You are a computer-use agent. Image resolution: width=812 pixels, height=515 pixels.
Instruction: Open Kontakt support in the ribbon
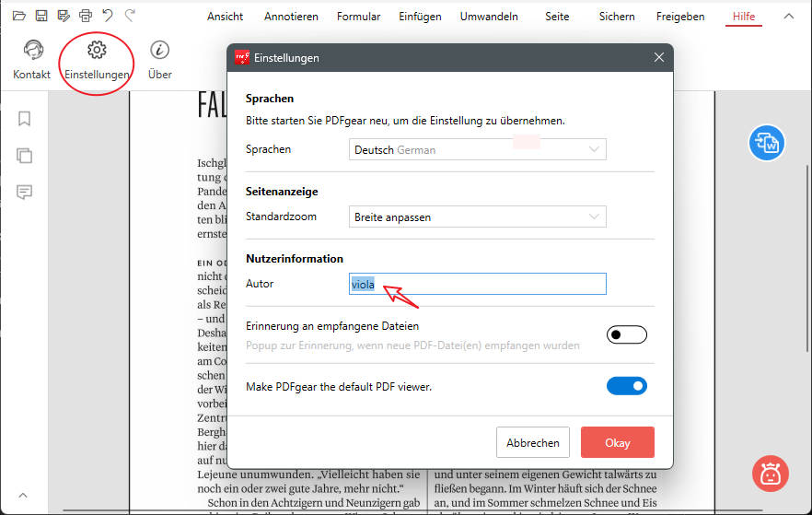click(32, 60)
